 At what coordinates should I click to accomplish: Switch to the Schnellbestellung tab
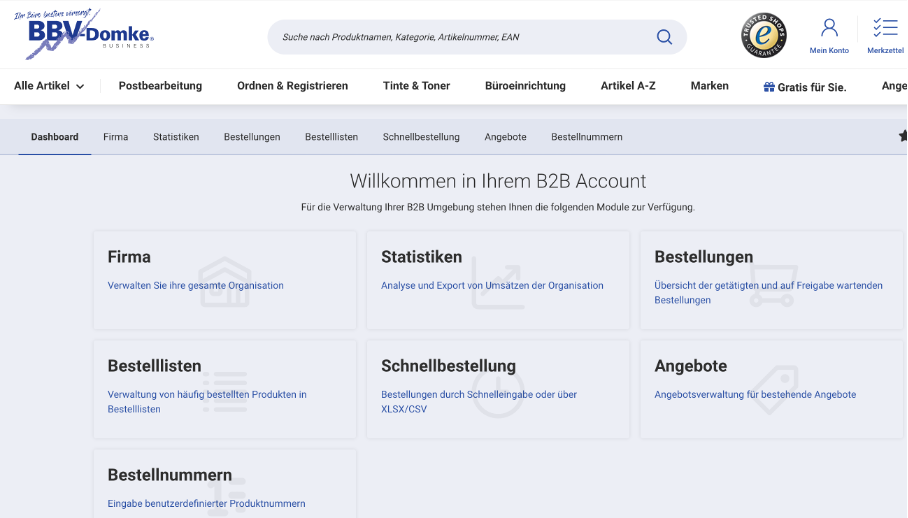[x=421, y=137]
